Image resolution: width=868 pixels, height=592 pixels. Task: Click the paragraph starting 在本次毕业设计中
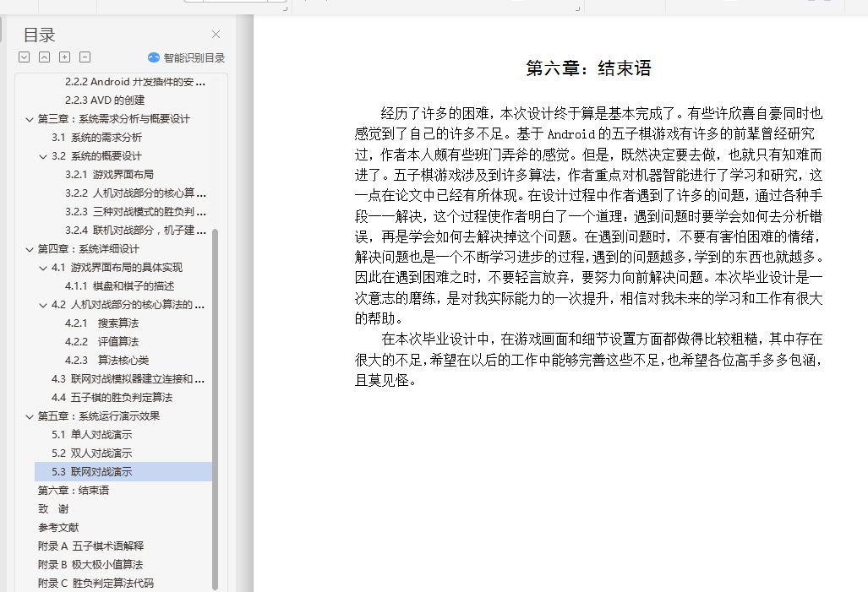pyautogui.click(x=588, y=360)
